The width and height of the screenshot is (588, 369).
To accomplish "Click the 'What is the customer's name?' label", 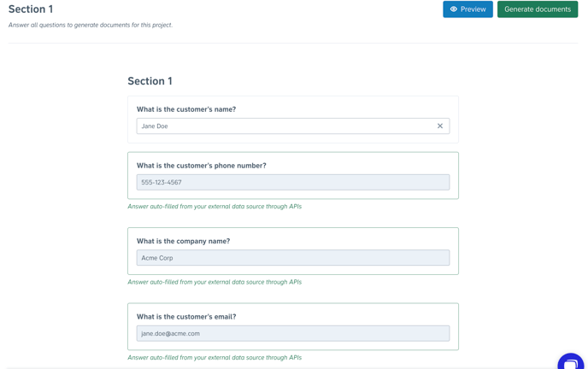I will (x=186, y=109).
